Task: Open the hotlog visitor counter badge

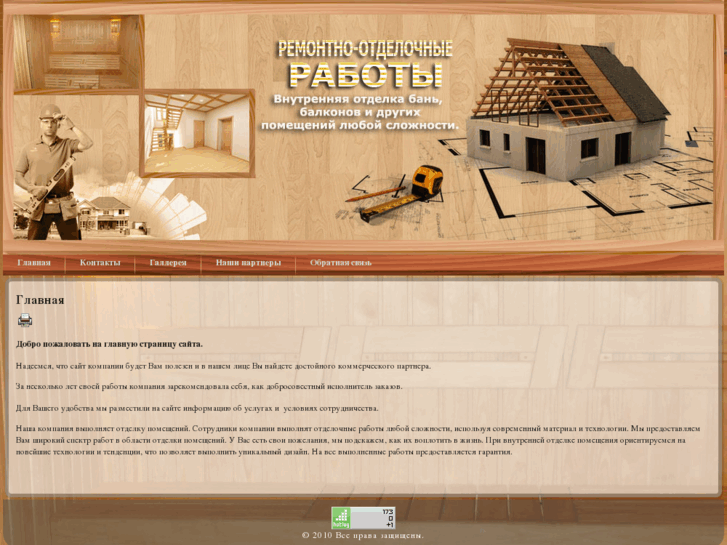Action: pos(363,518)
